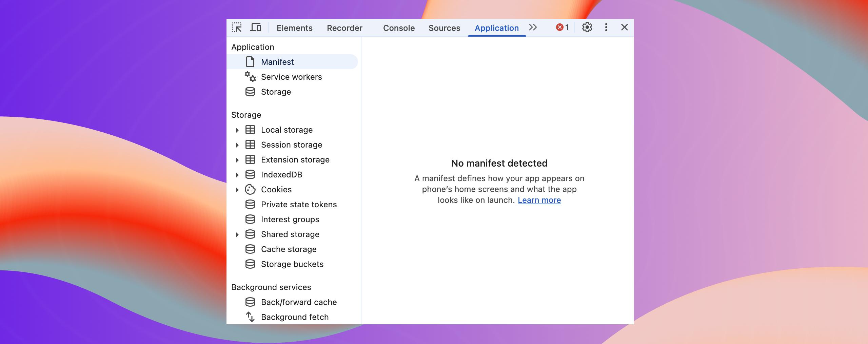Activate the inspect element picker icon
The height and width of the screenshot is (344, 868).
237,27
